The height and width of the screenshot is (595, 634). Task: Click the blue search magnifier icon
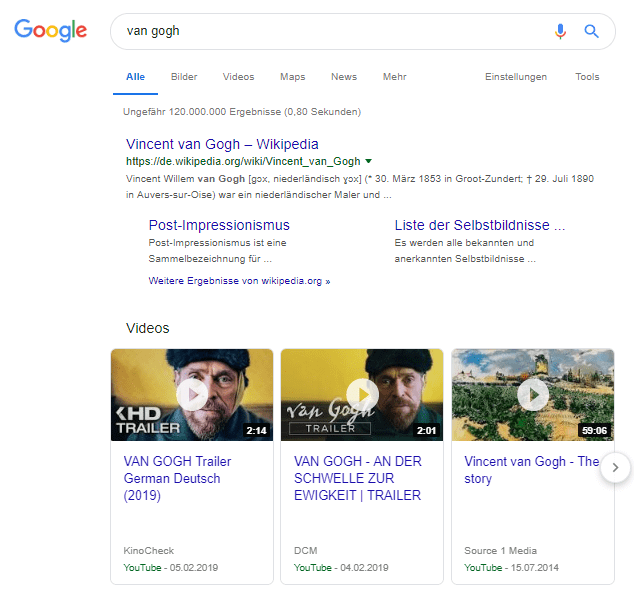[591, 31]
